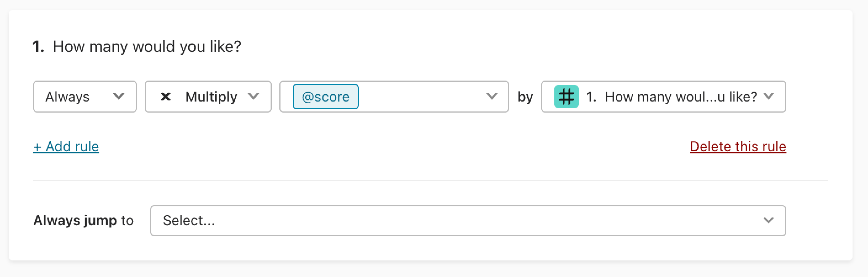Open the Always condition dropdown
The image size is (868, 277).
click(x=85, y=97)
